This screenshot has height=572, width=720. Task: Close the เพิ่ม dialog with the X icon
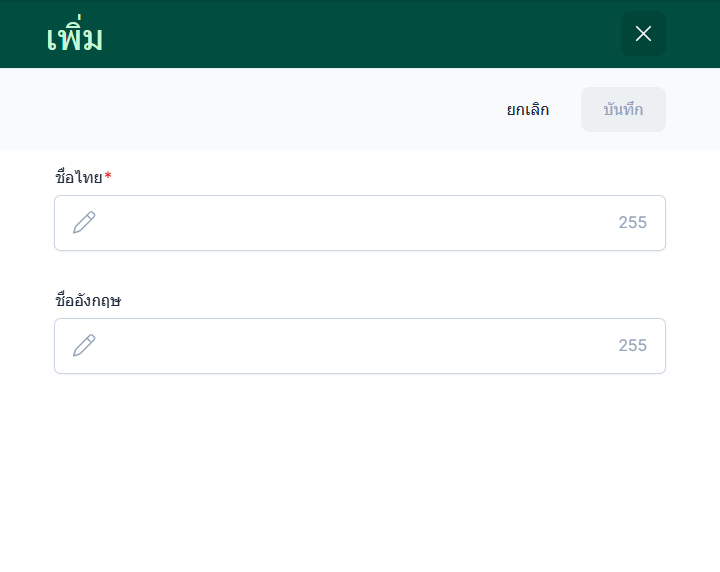click(x=643, y=34)
